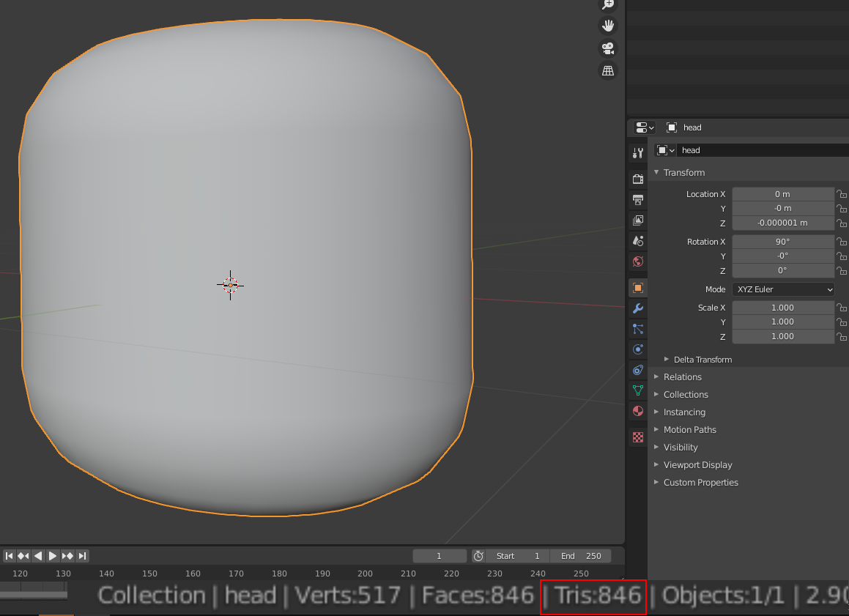Open the Render properties tab
The width and height of the screenshot is (849, 616).
click(x=637, y=178)
